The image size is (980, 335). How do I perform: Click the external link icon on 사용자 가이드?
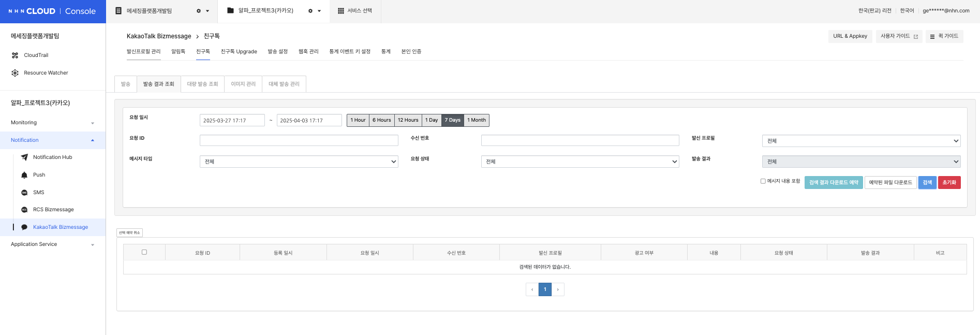[x=916, y=37]
